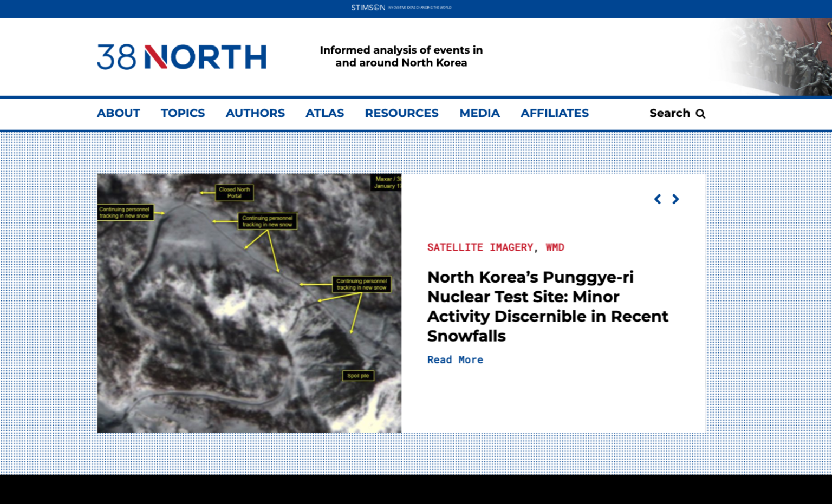Click the 38 North site logo
Screen dimensions: 832x504
[x=181, y=57]
